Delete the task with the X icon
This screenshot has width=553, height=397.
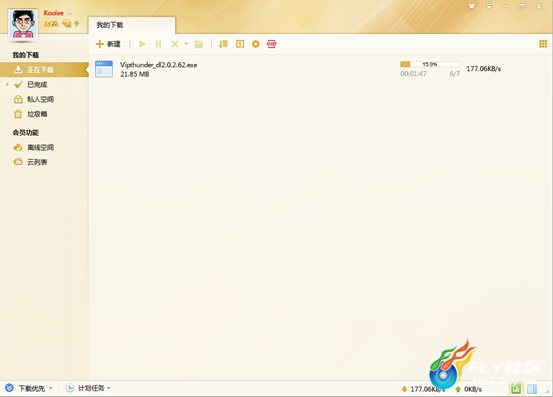[175, 44]
